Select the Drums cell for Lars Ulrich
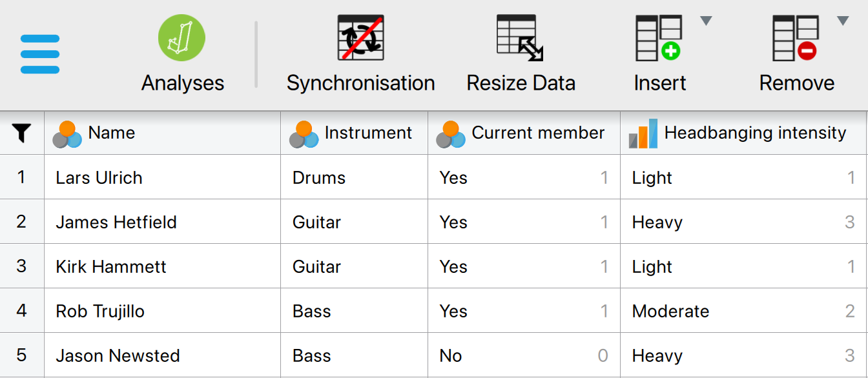 [354, 177]
